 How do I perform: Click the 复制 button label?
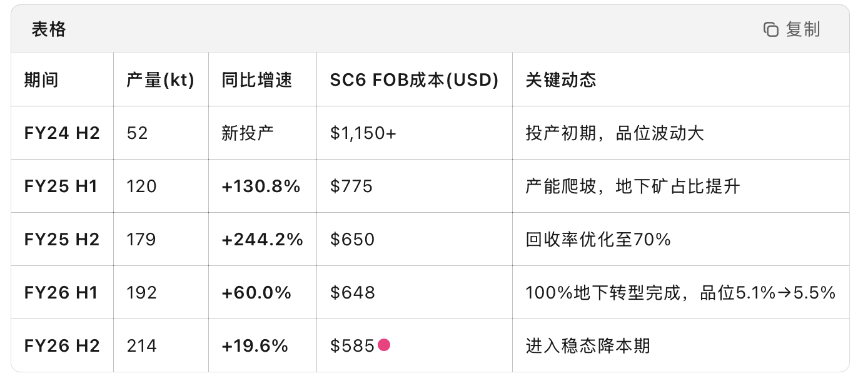[x=803, y=29]
